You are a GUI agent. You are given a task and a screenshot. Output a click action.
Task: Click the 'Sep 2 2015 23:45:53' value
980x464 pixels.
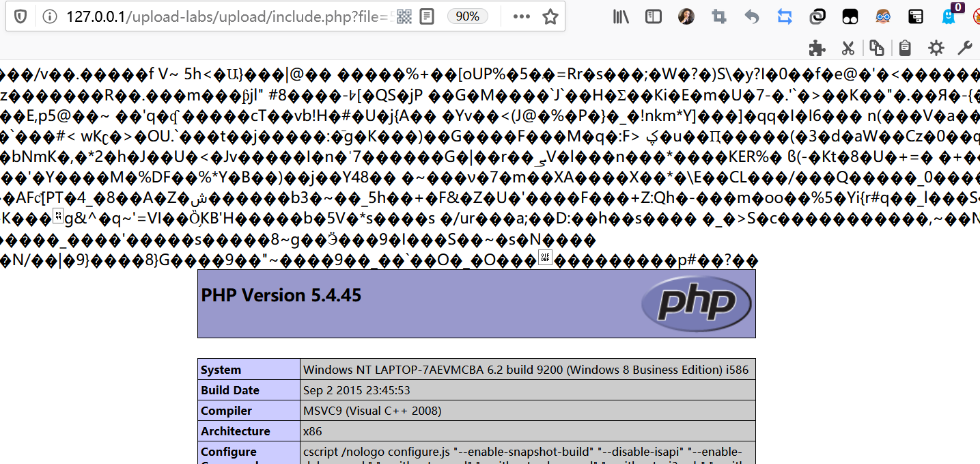(x=356, y=390)
